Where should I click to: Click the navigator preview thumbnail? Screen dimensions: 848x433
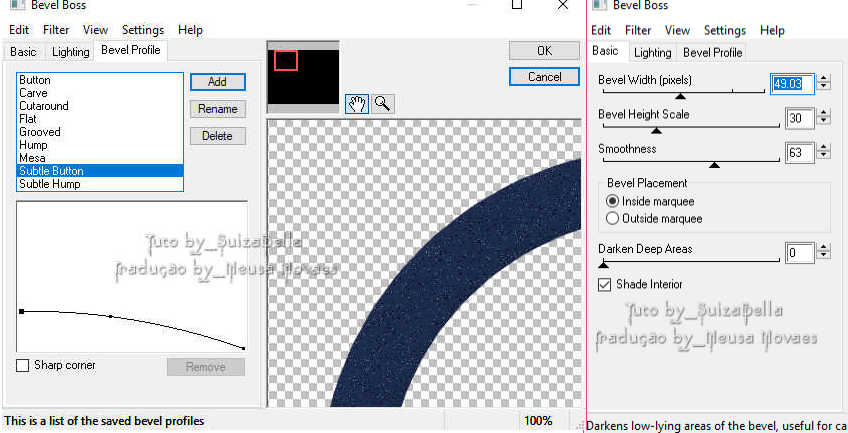pyautogui.click(x=303, y=76)
